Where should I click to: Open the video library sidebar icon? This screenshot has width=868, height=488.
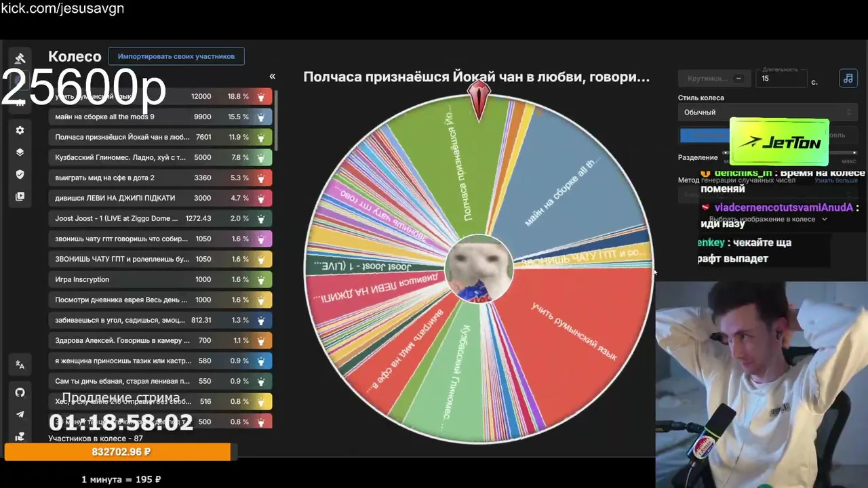[x=20, y=197]
